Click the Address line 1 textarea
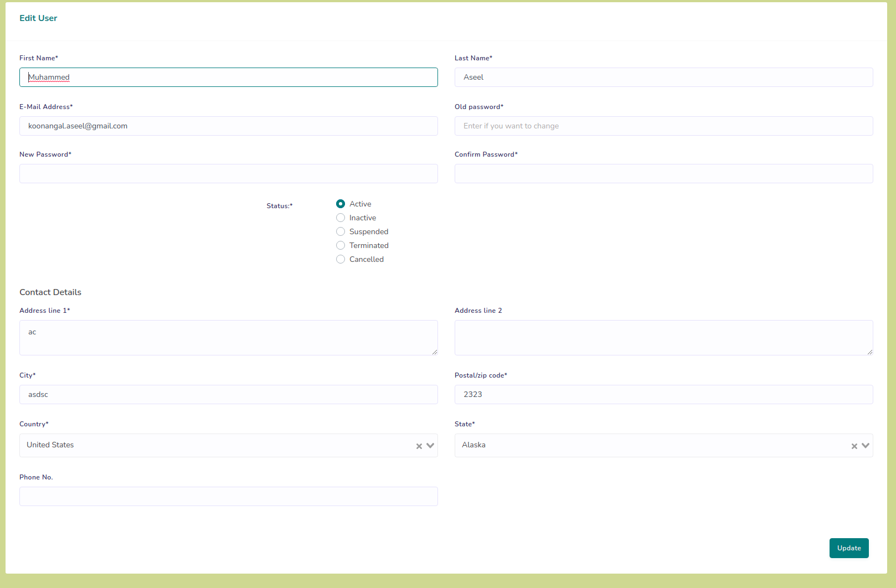Screen dimensions: 896x588 click(x=228, y=338)
